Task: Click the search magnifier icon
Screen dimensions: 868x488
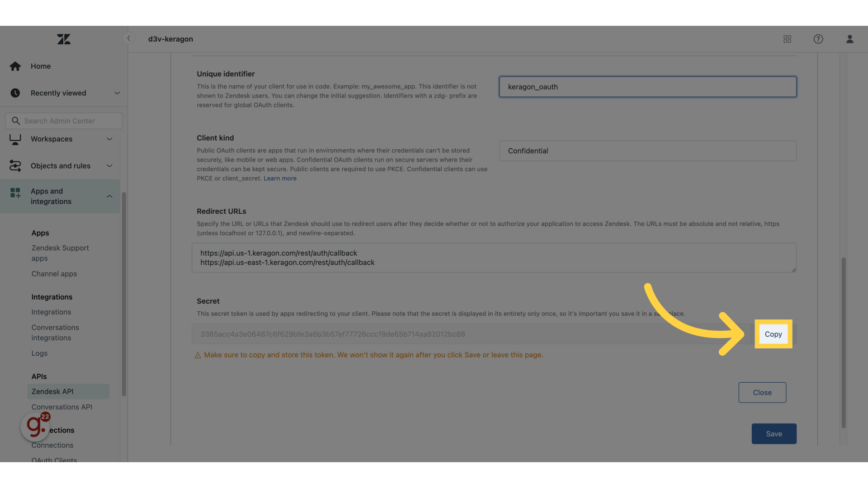Action: [x=16, y=121]
